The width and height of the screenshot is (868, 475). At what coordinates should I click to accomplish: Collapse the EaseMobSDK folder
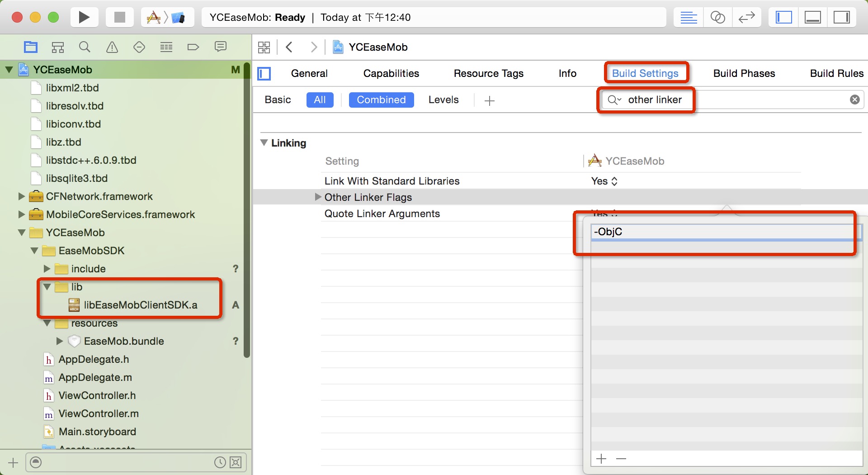(34, 251)
